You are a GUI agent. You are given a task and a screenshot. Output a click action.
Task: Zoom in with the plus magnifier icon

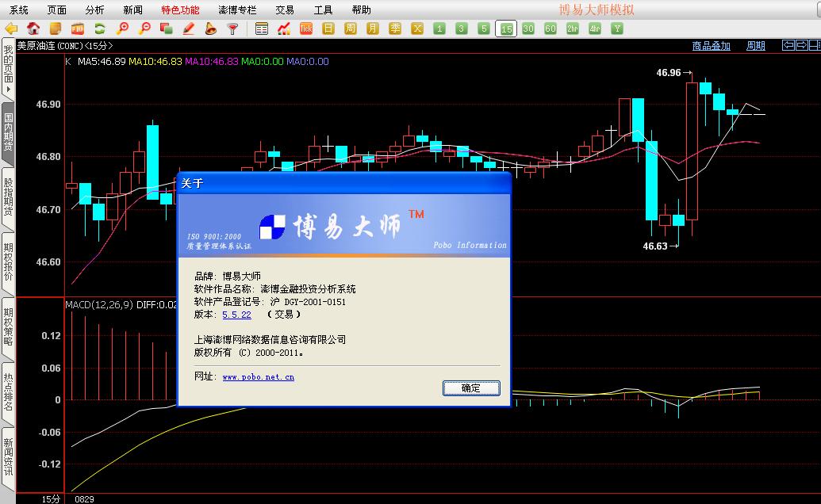(122, 29)
